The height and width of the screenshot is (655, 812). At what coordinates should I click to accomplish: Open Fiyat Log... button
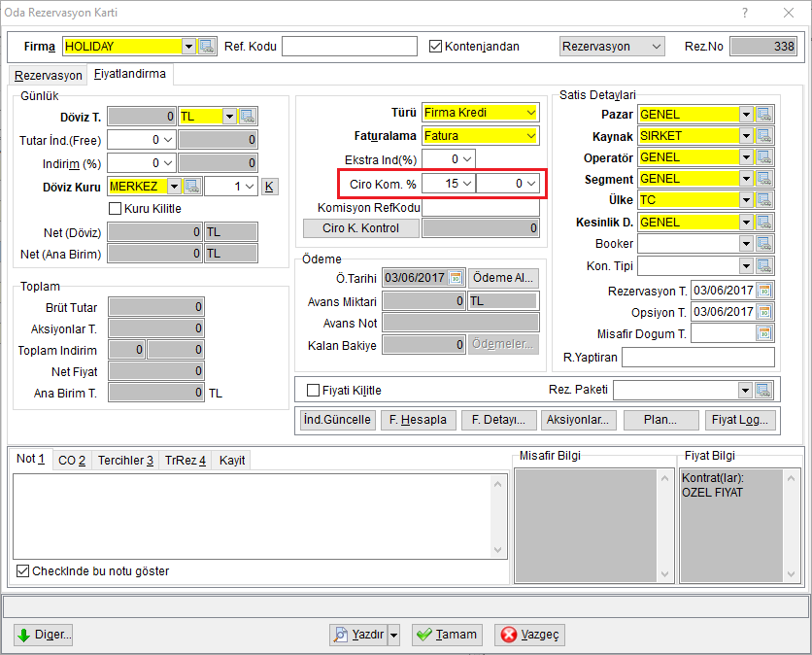click(x=740, y=420)
